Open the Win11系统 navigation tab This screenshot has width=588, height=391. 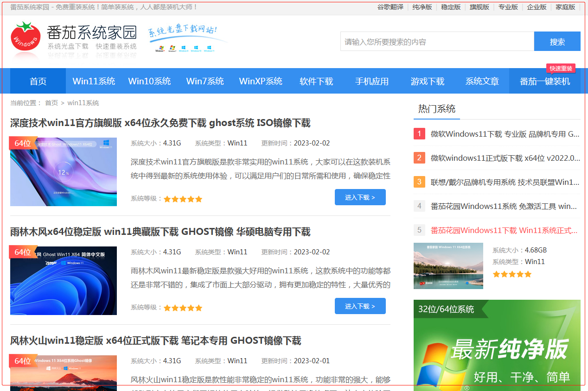click(x=94, y=81)
